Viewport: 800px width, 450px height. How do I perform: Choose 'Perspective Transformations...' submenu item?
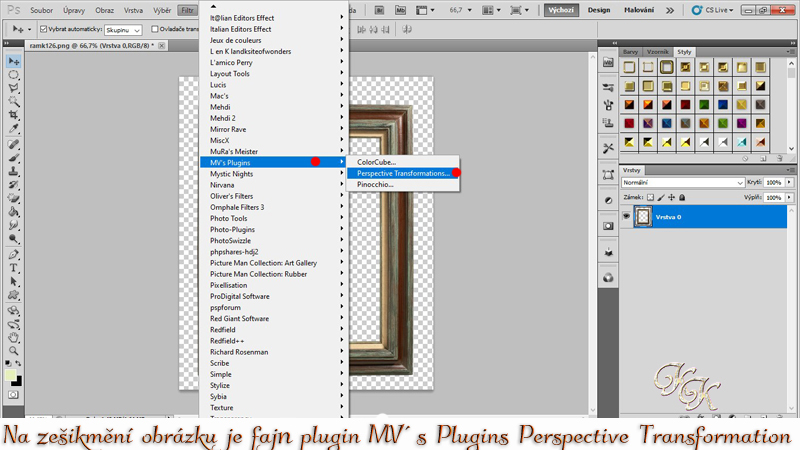403,173
